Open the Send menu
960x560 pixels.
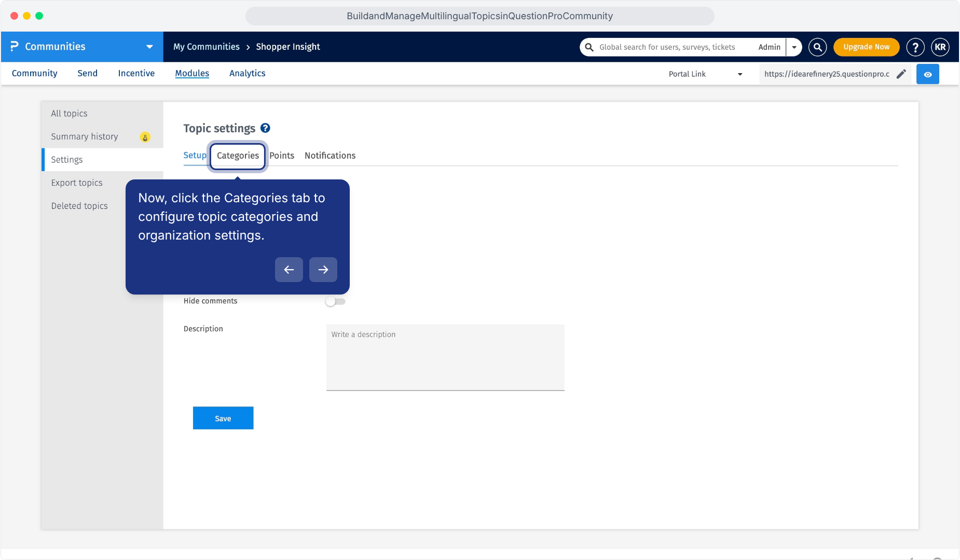(x=88, y=74)
